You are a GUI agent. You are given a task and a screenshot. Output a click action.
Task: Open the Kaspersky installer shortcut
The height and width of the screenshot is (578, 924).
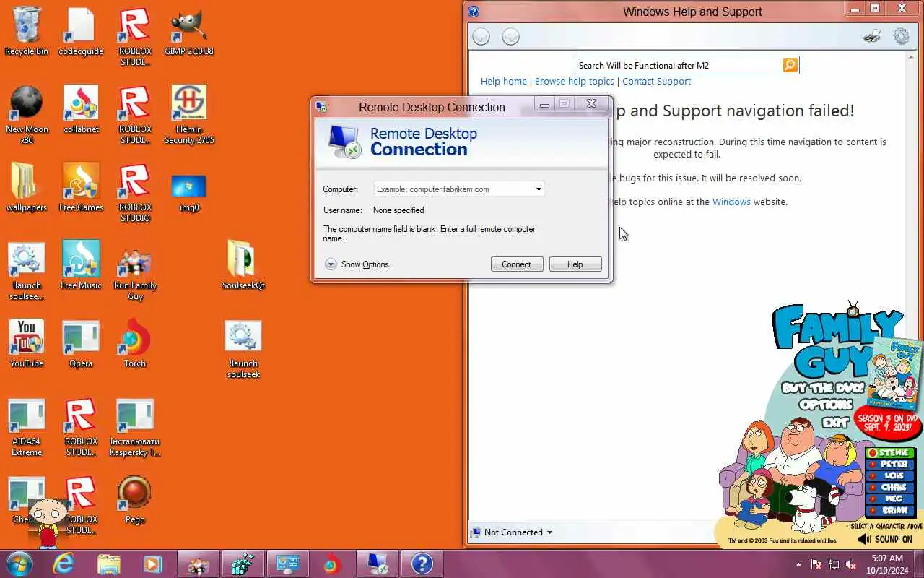click(x=135, y=428)
